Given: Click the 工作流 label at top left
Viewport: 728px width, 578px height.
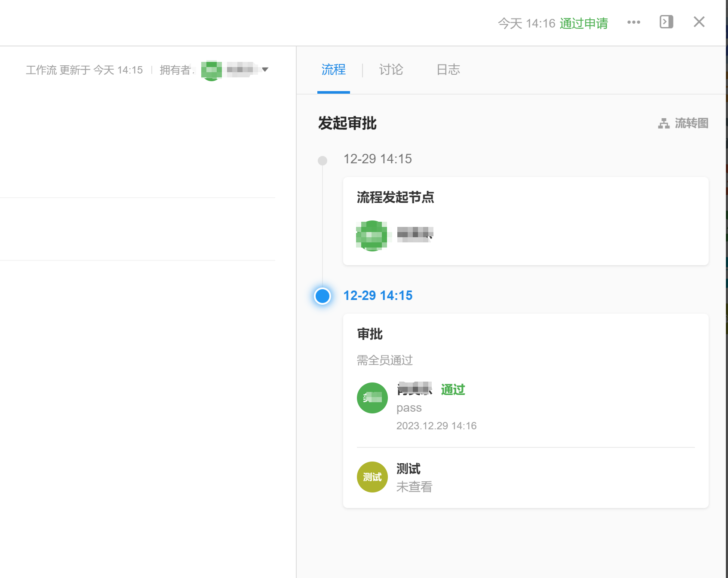Looking at the screenshot, I should (x=41, y=70).
